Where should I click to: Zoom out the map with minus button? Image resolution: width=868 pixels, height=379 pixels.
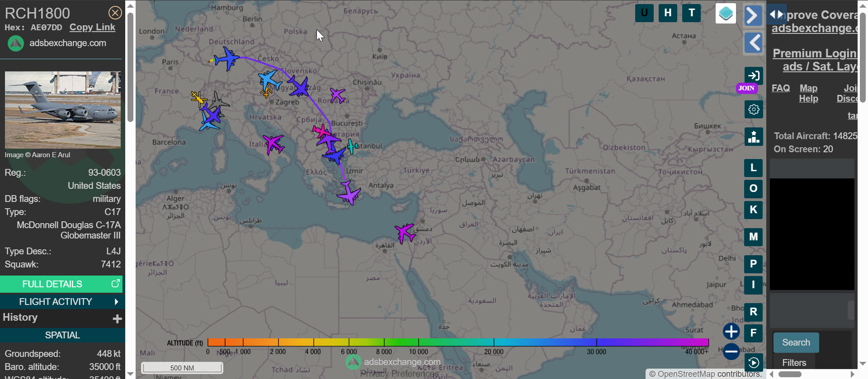(x=731, y=351)
